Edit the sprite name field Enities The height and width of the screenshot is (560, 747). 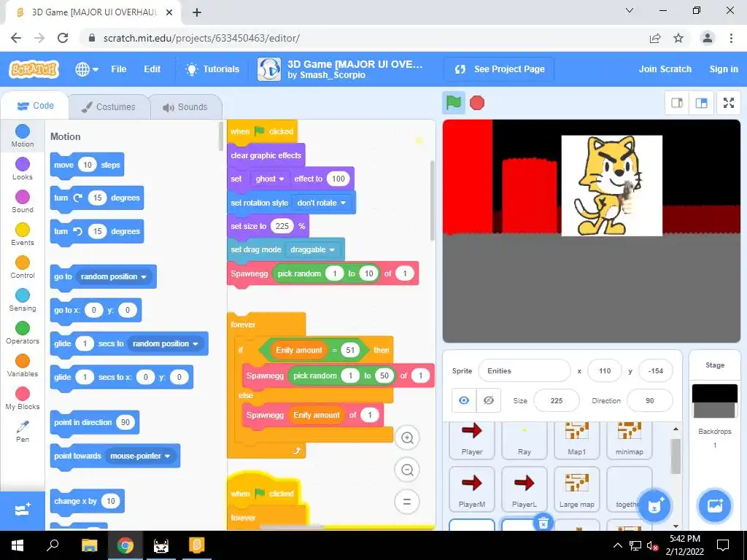524,371
